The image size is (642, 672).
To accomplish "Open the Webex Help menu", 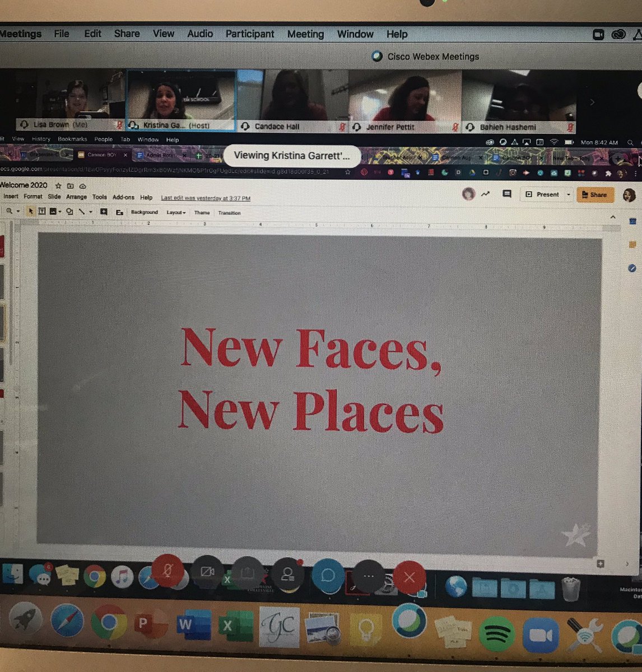I will [397, 34].
